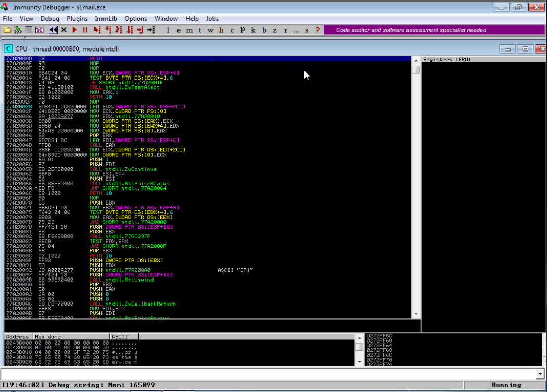Click the Registers (FPU) header
This screenshot has width=547, height=392.
click(484, 60)
